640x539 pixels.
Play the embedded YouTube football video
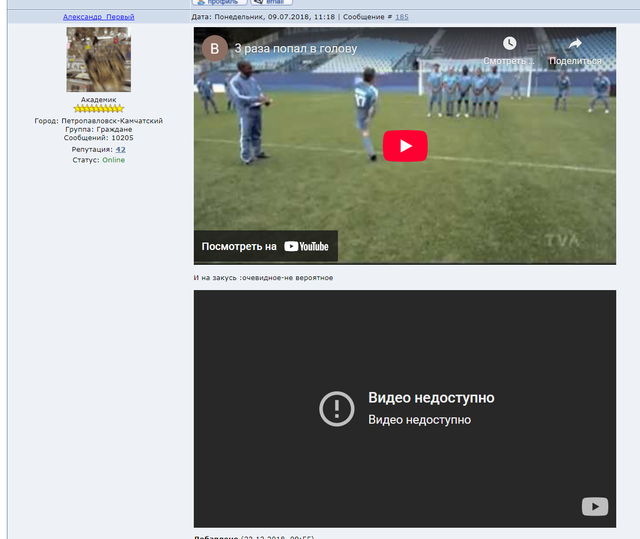point(405,146)
